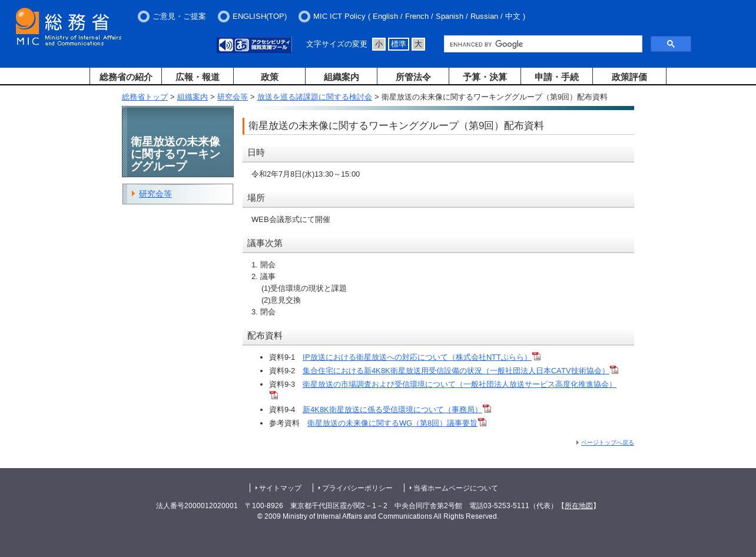Click the MIC 総務省 logo

pyautogui.click(x=68, y=27)
